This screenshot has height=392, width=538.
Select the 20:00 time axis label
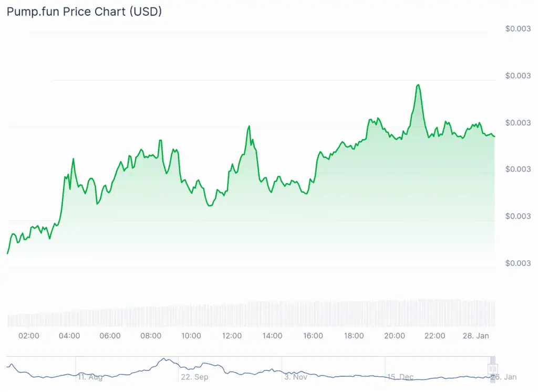pyautogui.click(x=395, y=336)
